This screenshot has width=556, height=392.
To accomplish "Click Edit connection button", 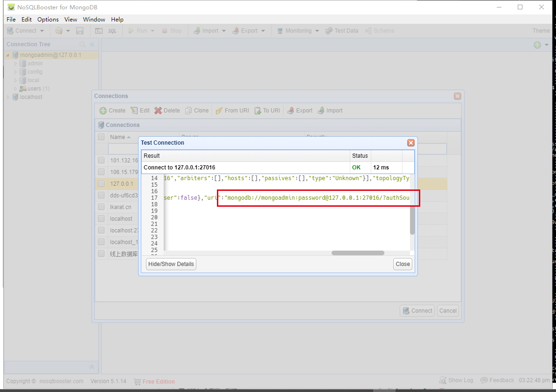I will pyautogui.click(x=140, y=111).
